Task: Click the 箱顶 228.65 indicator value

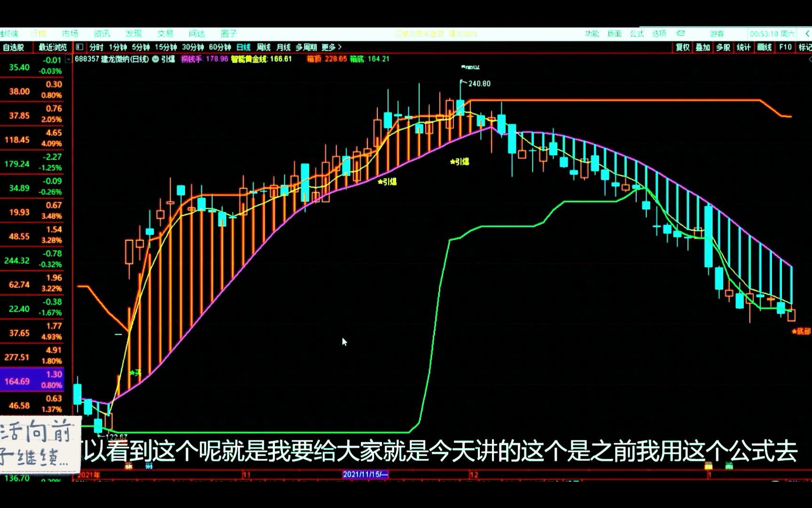Action: tap(327, 59)
